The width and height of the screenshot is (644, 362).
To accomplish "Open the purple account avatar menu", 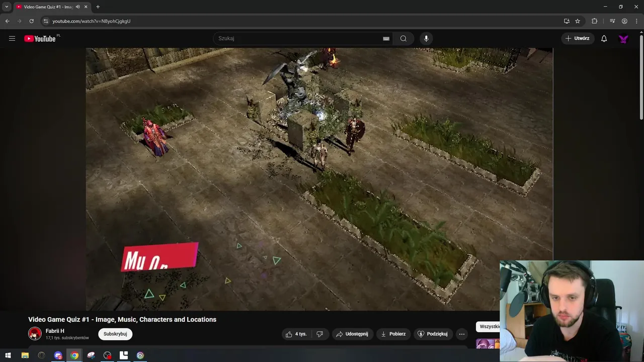I will [x=623, y=39].
